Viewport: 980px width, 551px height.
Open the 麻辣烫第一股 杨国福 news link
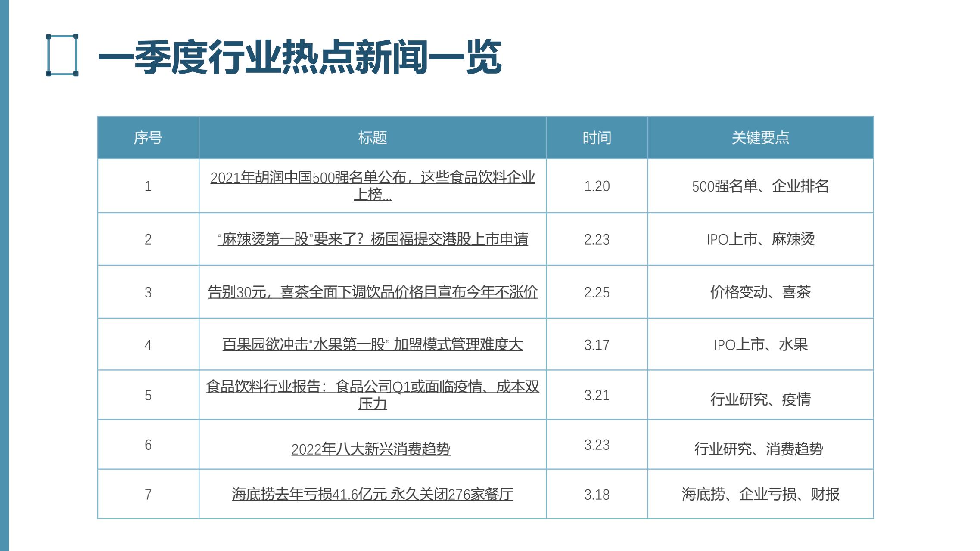point(372,239)
